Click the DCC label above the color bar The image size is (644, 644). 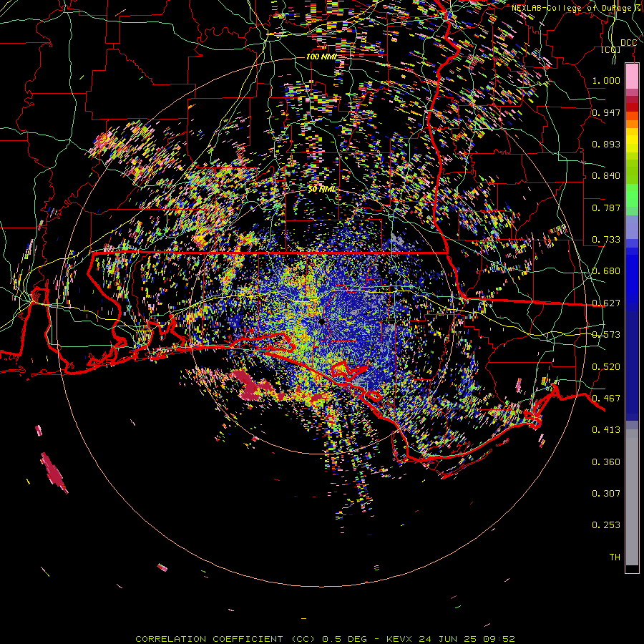[x=628, y=43]
